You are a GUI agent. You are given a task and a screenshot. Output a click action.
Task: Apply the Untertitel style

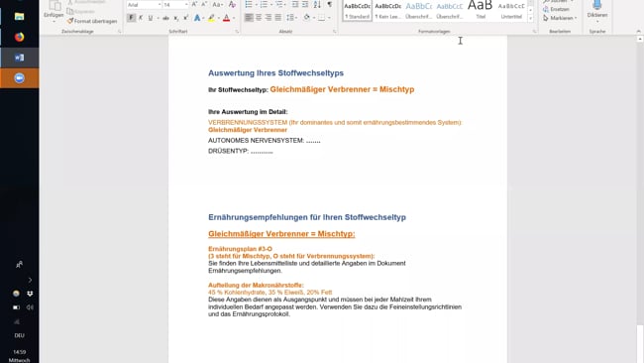(x=511, y=11)
